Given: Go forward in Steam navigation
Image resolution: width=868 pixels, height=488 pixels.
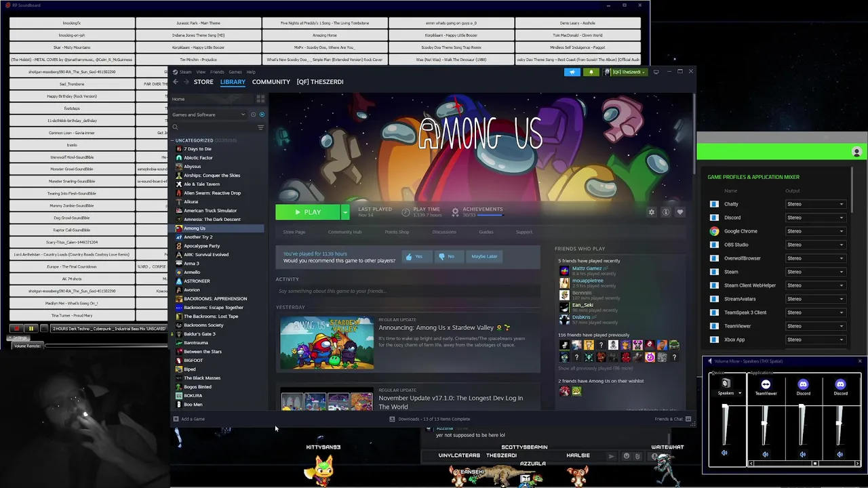Looking at the screenshot, I should tap(186, 82).
